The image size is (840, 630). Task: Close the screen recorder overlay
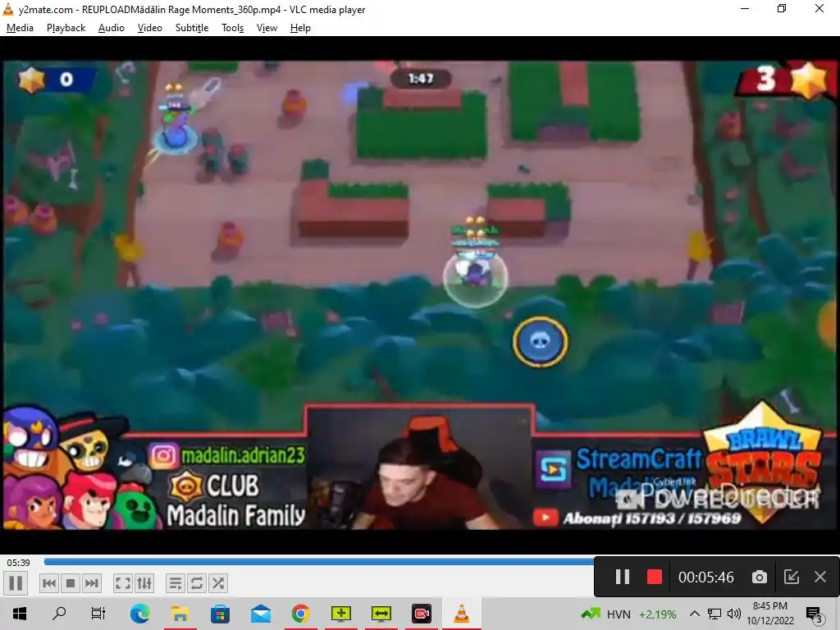click(x=820, y=577)
